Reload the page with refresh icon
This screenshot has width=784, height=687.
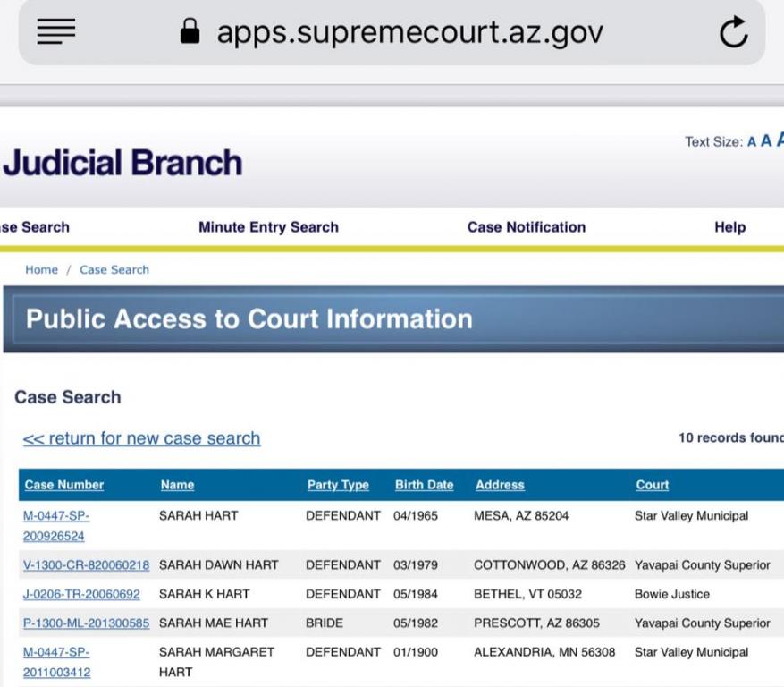[x=731, y=33]
